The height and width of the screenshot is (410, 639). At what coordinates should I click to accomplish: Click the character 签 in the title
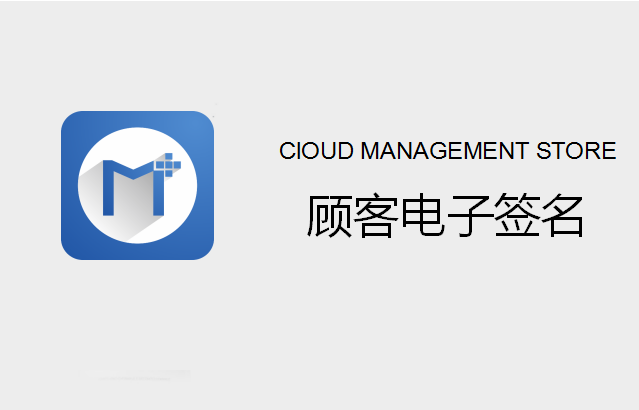click(x=515, y=215)
